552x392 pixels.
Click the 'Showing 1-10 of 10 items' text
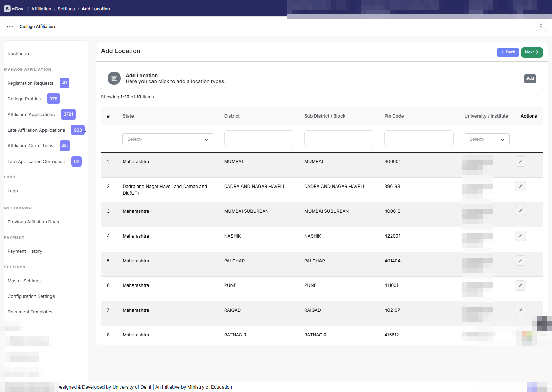point(128,97)
